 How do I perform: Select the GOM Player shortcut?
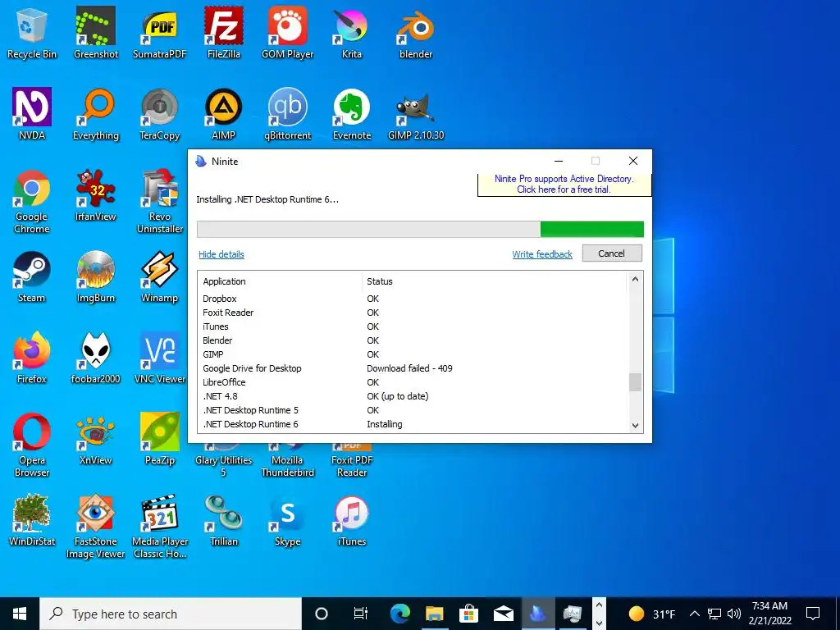tap(288, 33)
